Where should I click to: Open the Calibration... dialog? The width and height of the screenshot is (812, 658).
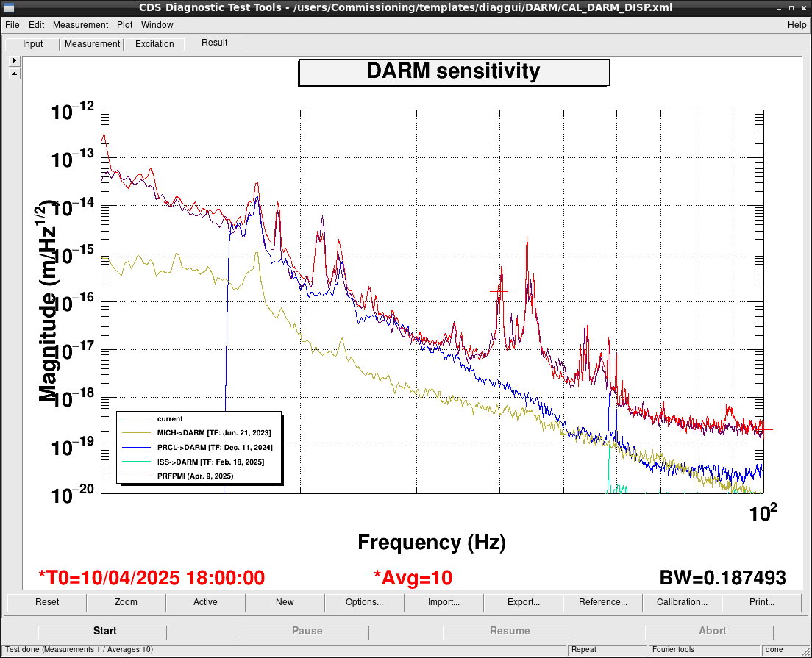[x=682, y=602]
